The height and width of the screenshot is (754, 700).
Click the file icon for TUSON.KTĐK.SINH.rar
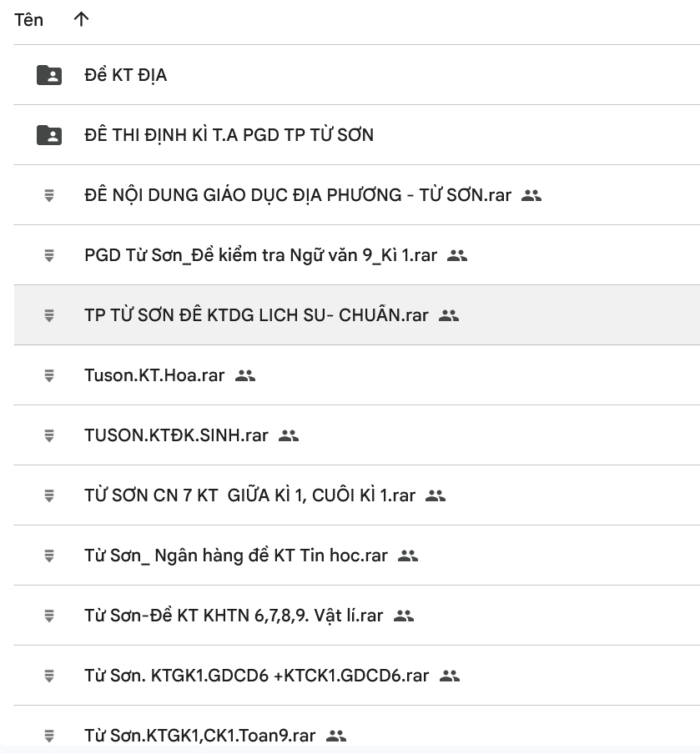49,435
